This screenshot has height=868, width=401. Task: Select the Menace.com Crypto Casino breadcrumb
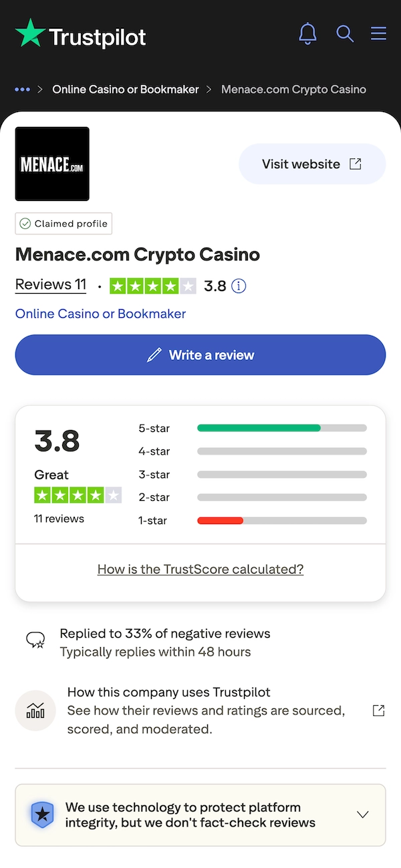point(293,89)
